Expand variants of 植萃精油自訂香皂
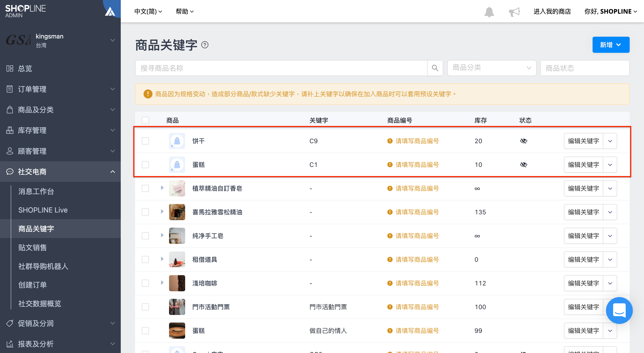The height and width of the screenshot is (353, 644). pyautogui.click(x=162, y=188)
